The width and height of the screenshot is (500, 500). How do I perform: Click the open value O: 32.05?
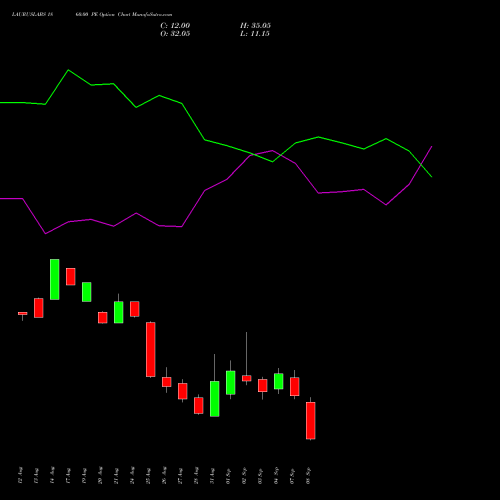point(175,34)
